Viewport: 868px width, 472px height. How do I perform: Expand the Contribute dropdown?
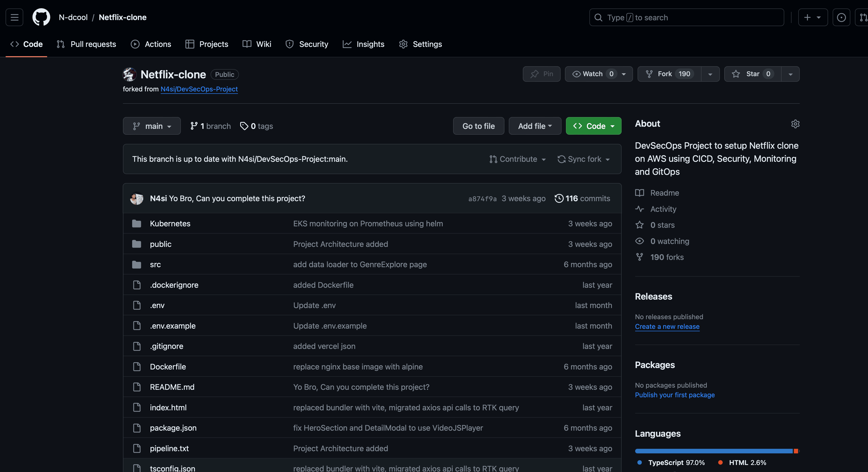pyautogui.click(x=518, y=159)
